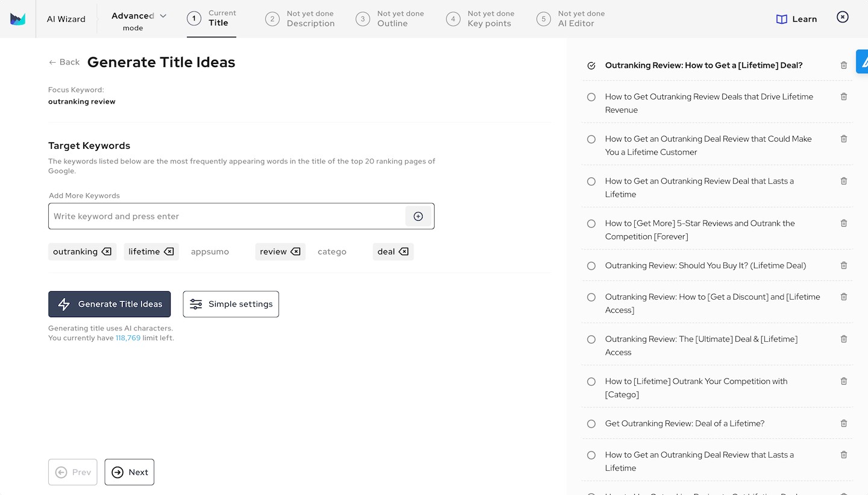Close the AI Wizard with X icon
This screenshot has width=868, height=495.
coord(843,17)
